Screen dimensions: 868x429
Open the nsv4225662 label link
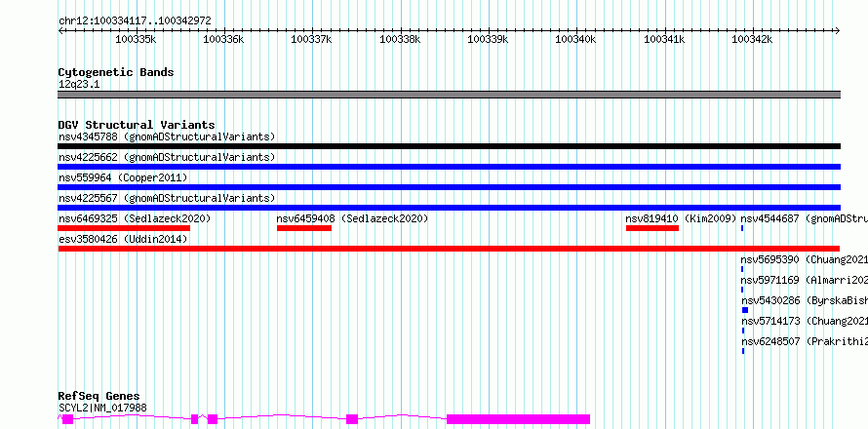pos(167,157)
